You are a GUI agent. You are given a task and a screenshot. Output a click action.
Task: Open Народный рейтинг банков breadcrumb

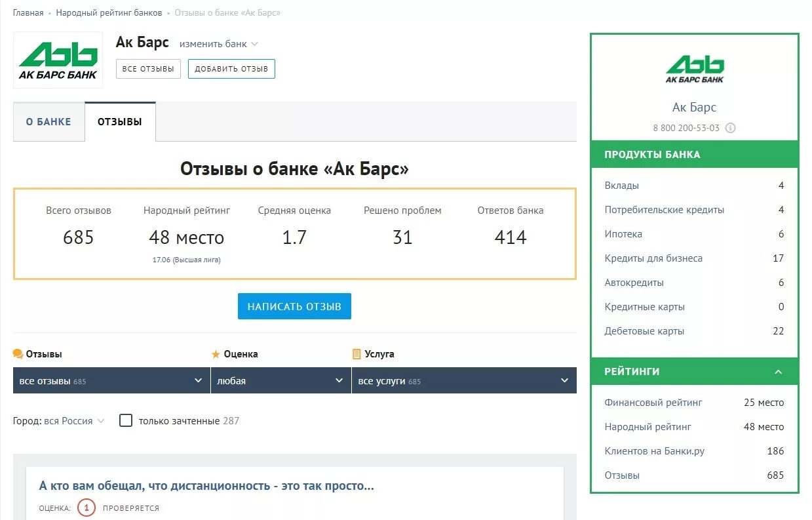pos(109,13)
